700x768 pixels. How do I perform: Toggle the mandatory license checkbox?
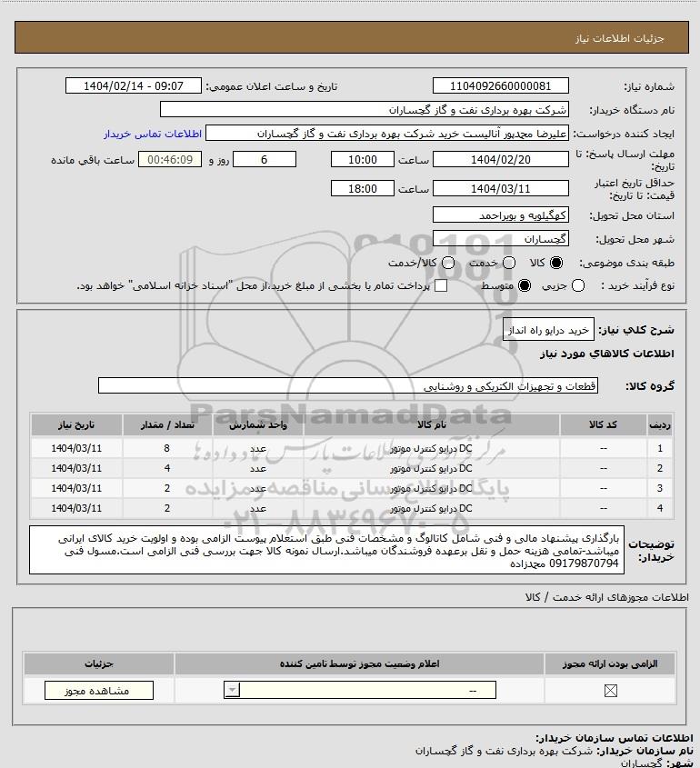tap(610, 691)
